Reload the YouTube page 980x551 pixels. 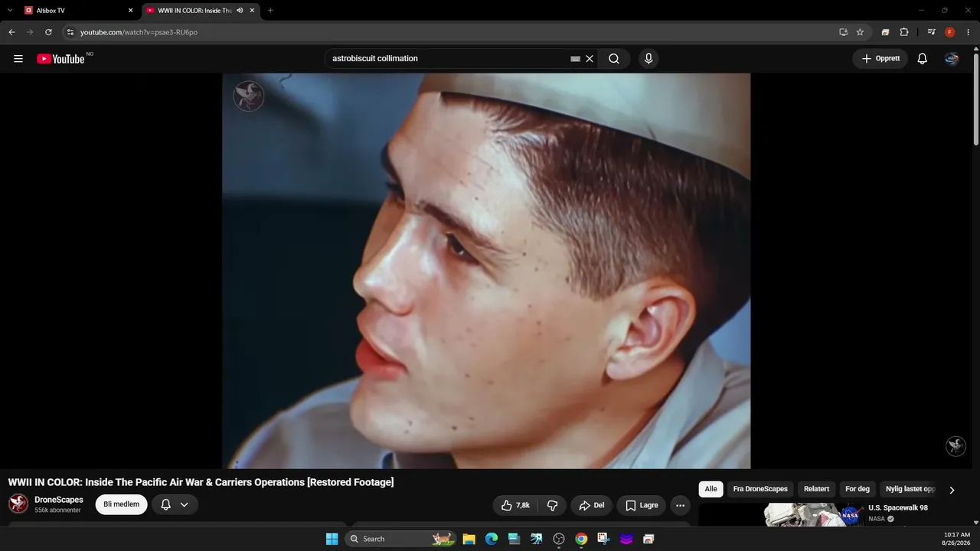[48, 32]
